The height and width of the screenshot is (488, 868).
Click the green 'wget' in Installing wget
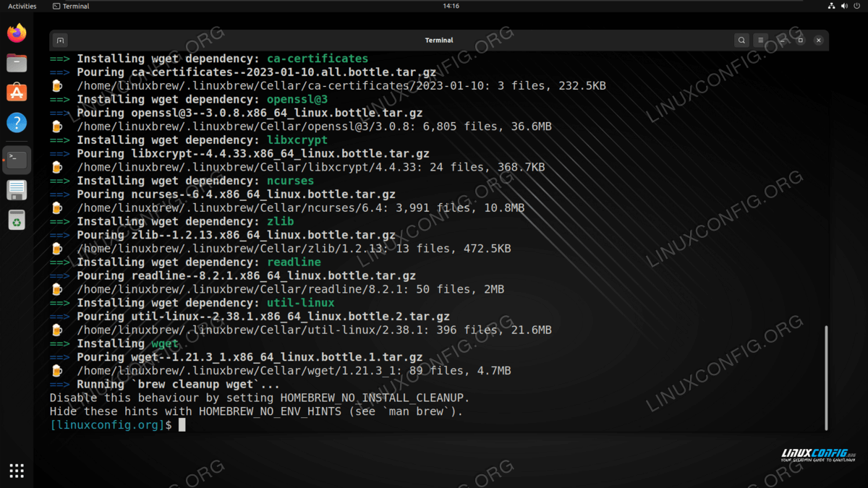[166, 343]
